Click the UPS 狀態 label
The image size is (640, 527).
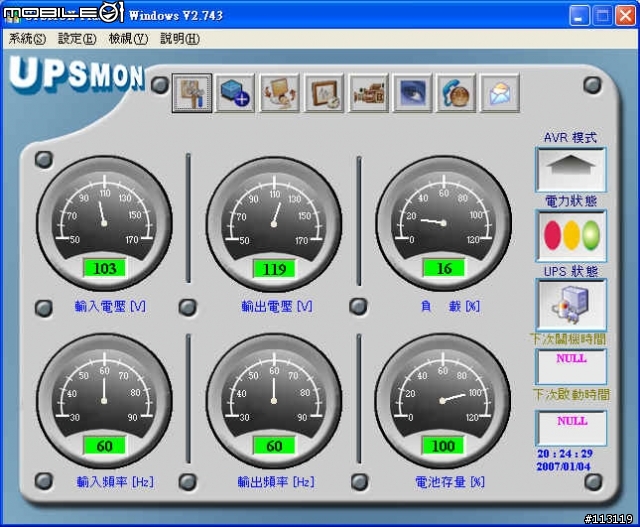click(571, 271)
